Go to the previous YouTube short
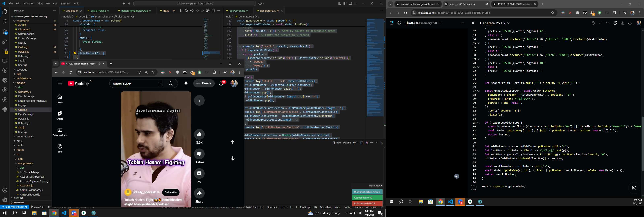This screenshot has width=644, height=217. (x=232, y=142)
